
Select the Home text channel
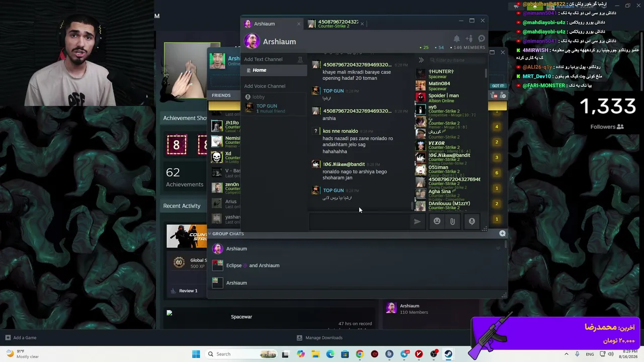click(x=275, y=70)
